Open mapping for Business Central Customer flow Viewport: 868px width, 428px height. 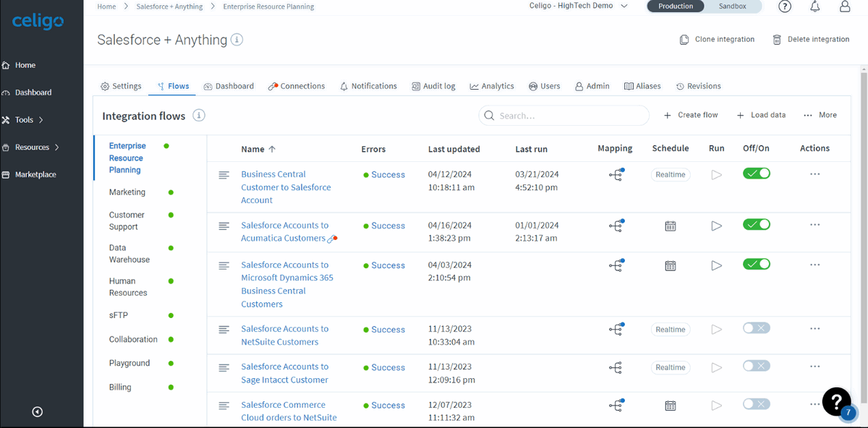coord(616,174)
